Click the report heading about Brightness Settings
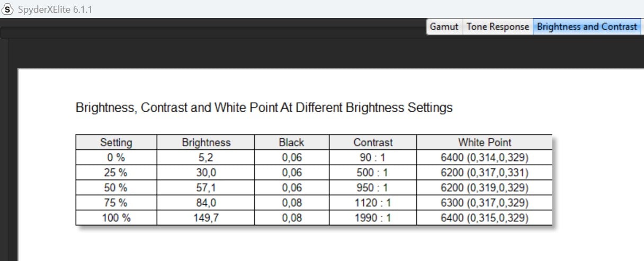 tap(264, 108)
